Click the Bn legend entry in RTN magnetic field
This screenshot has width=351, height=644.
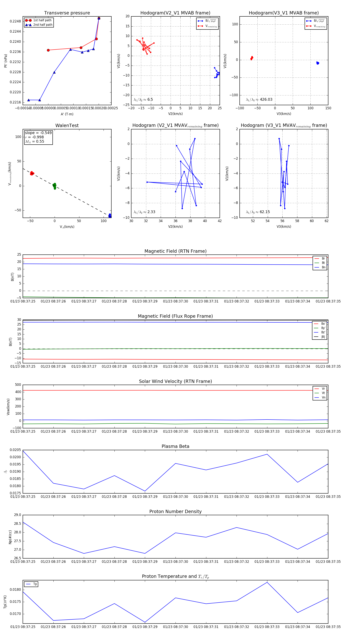pos(320,267)
